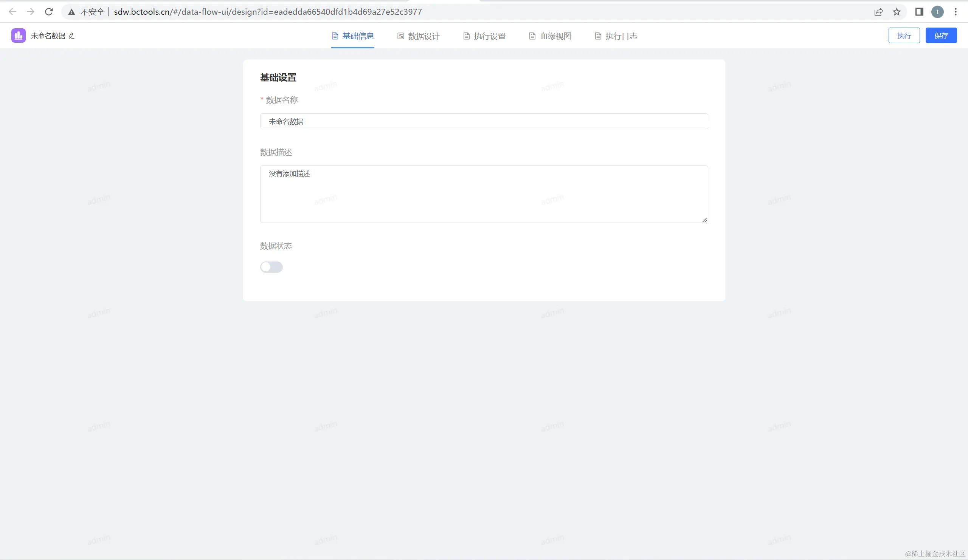Click the textarea resize handle corner
968x560 pixels.
704,220
